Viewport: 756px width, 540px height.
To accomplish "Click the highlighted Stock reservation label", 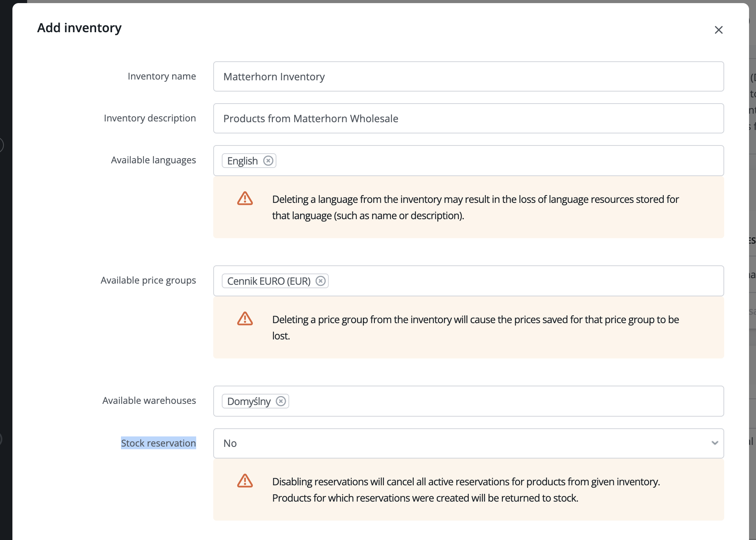I will click(x=158, y=443).
